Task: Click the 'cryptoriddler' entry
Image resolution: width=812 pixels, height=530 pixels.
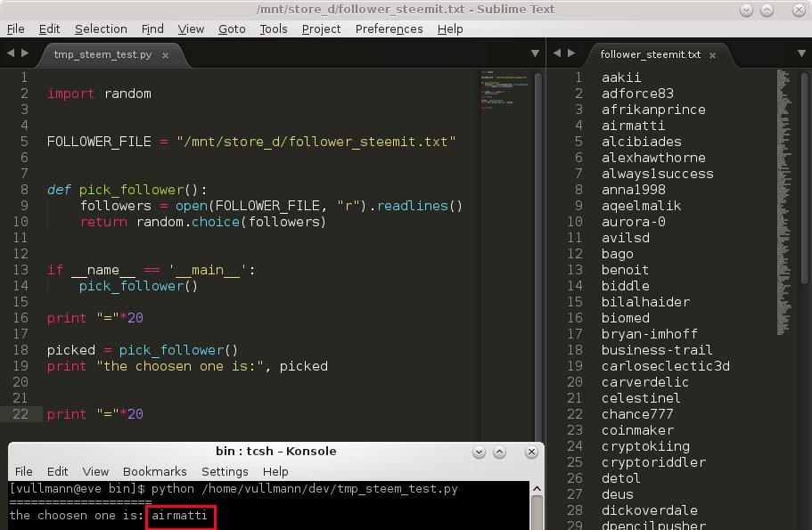Action: point(653,462)
